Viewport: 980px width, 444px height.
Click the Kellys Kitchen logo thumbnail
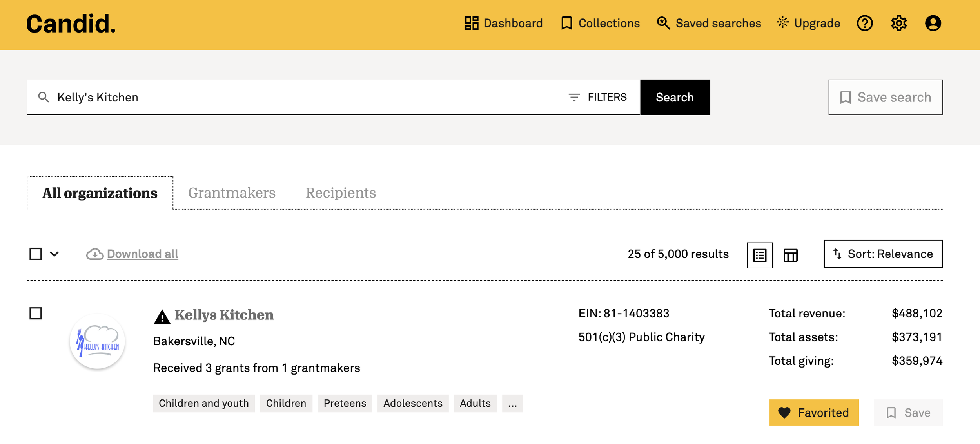97,341
